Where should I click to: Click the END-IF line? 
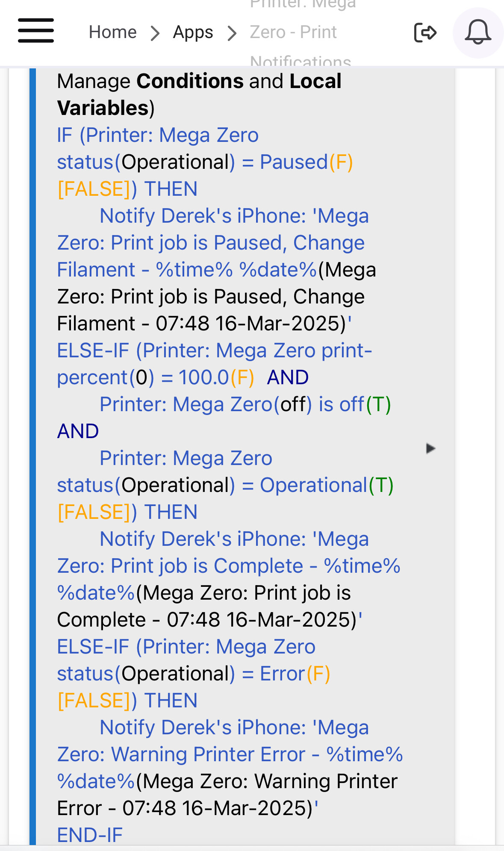click(x=90, y=835)
